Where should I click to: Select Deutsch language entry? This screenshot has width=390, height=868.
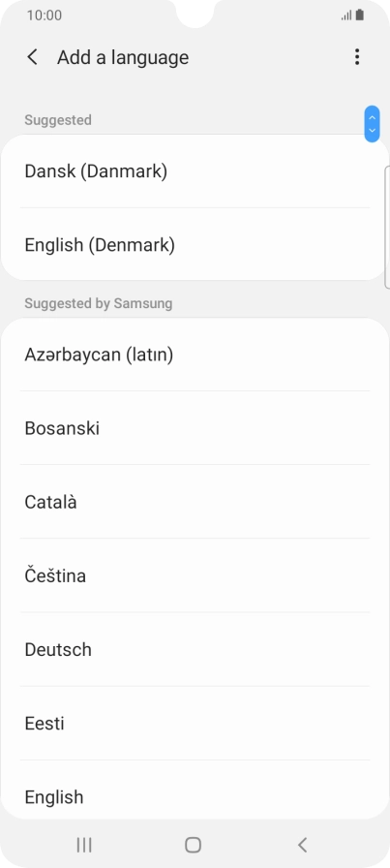195,649
